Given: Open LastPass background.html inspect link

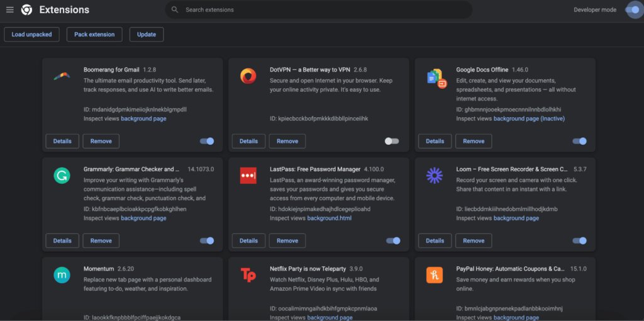Looking at the screenshot, I should point(329,218).
